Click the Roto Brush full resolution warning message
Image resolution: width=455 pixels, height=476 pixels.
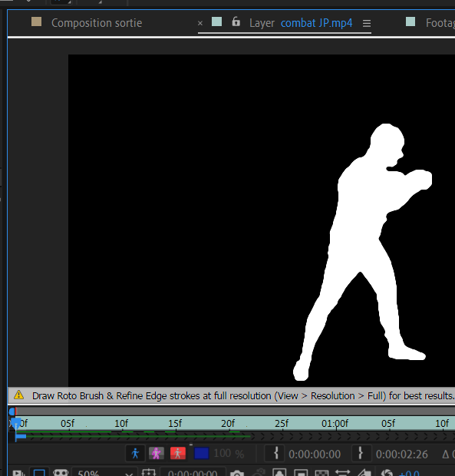pos(243,396)
